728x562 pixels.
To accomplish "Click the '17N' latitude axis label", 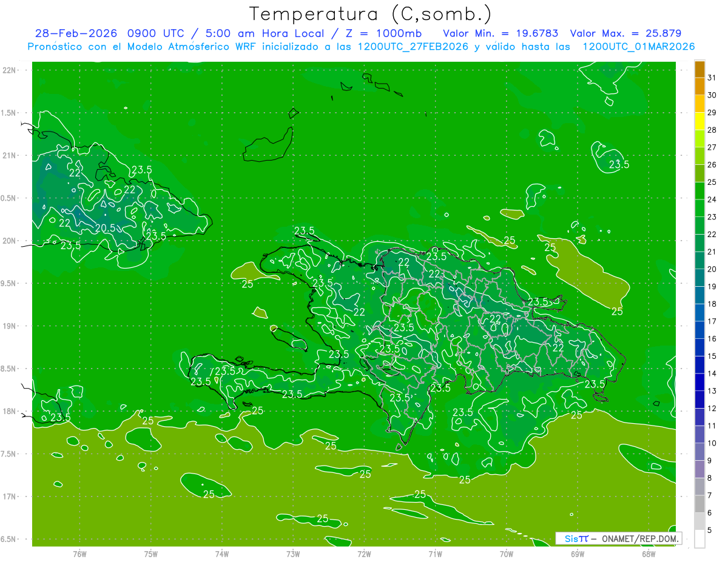I will coord(10,497).
